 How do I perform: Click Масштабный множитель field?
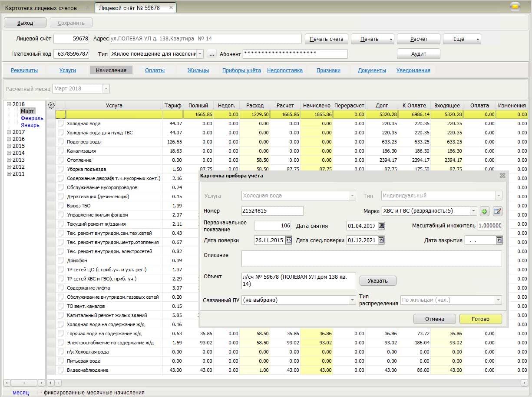490,226
